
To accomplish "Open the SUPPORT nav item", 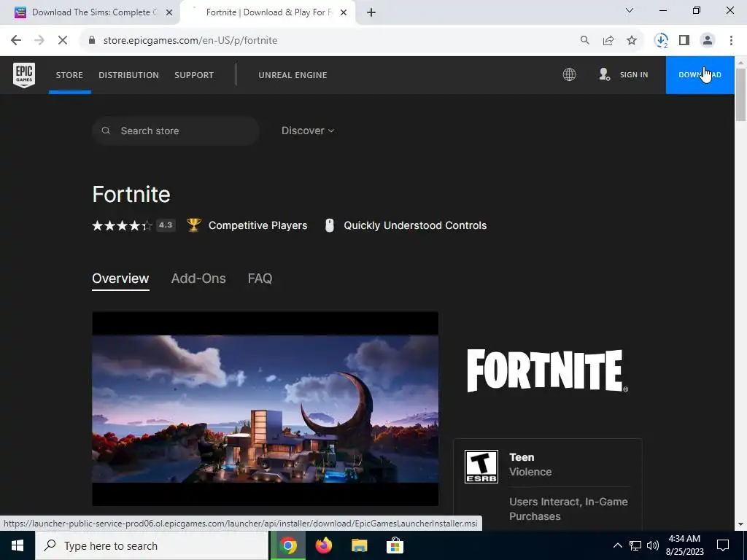I will (x=194, y=75).
